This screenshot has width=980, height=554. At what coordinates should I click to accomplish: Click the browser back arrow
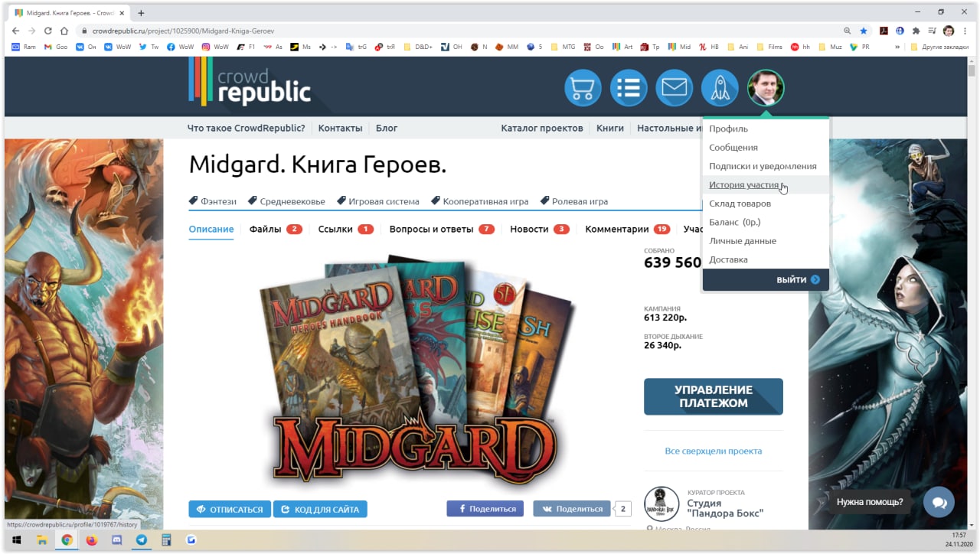[x=15, y=31]
